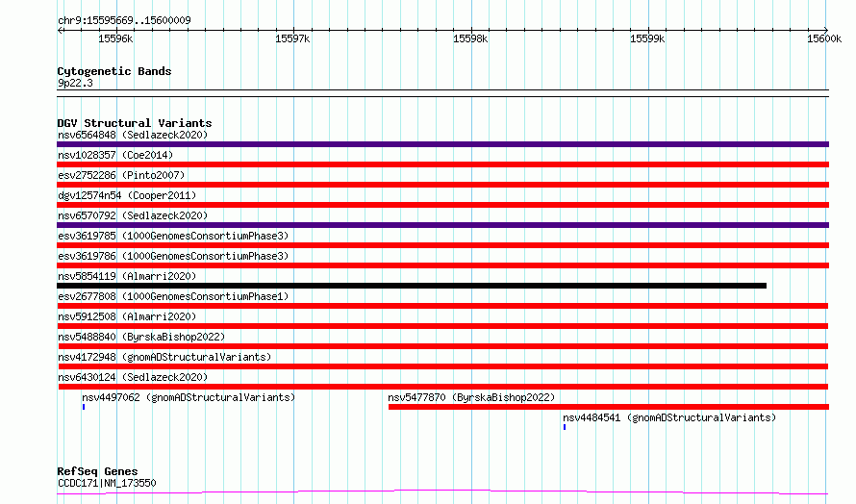856x504 pixels.
Task: Click the red bar under nsv5477870
Action: [609, 407]
